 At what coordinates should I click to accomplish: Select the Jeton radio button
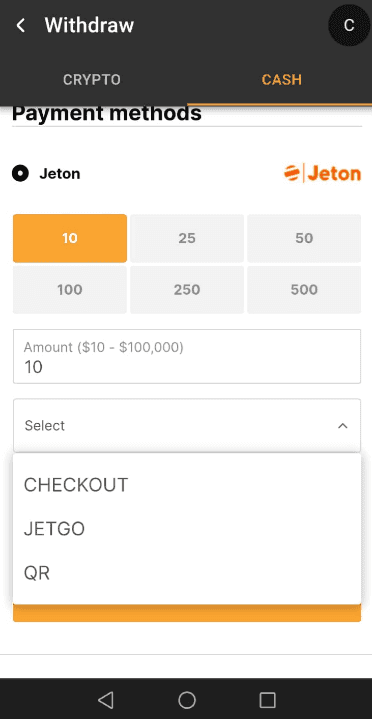(x=21, y=174)
